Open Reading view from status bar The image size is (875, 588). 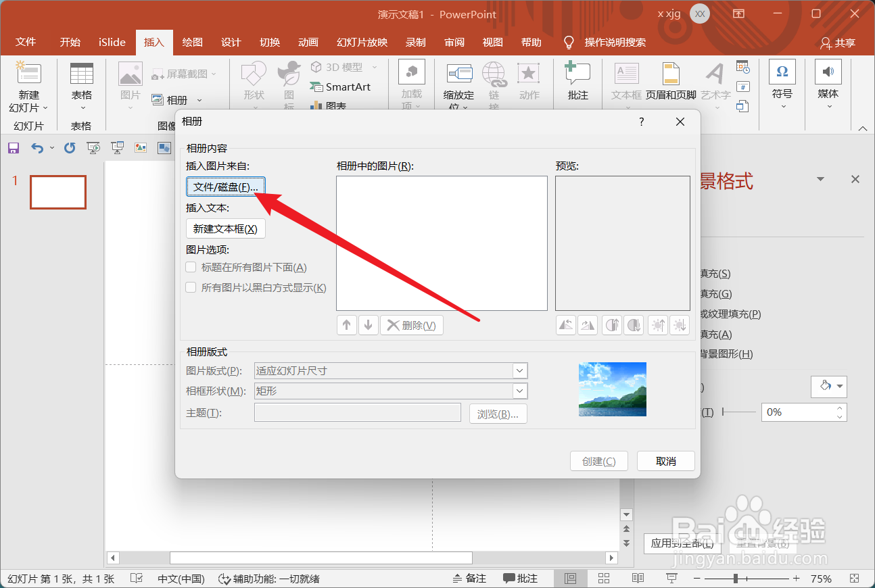pos(638,579)
